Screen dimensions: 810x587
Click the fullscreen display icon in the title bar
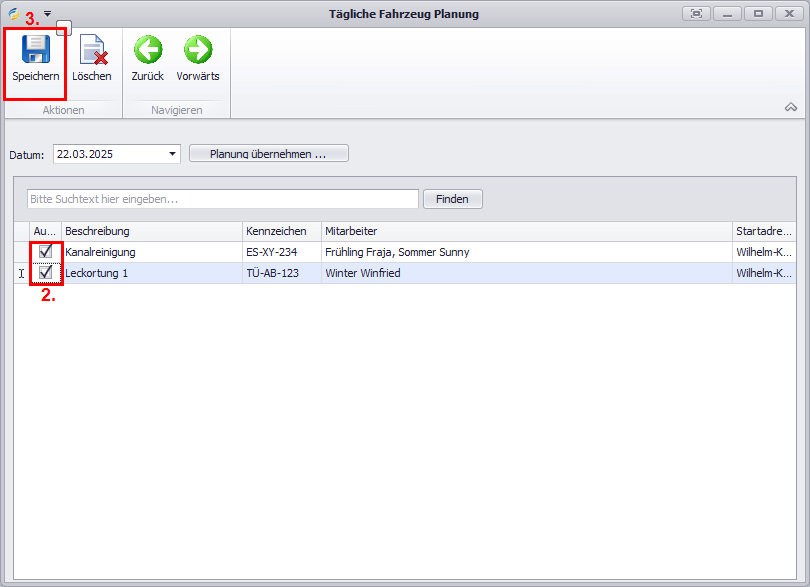tap(696, 14)
